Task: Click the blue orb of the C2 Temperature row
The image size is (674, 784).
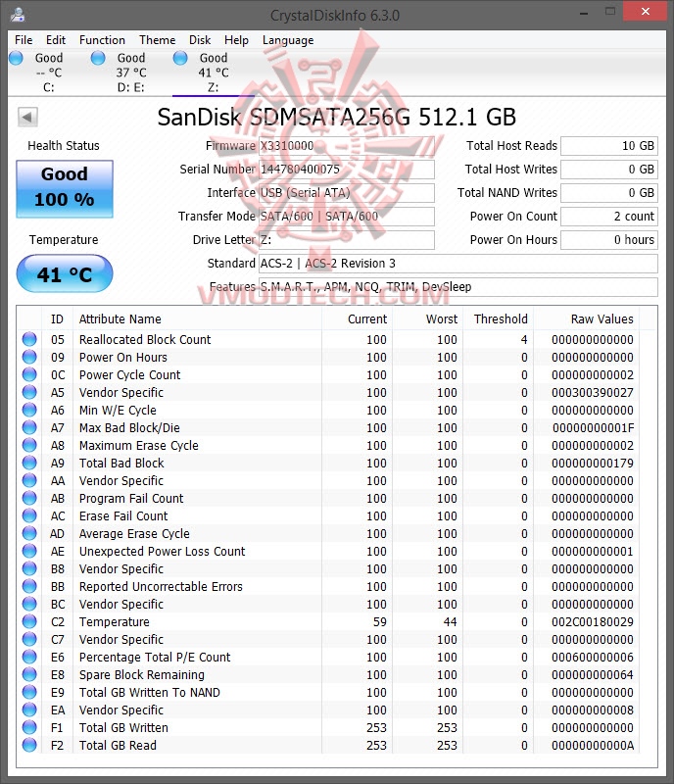Action: pos(29,621)
